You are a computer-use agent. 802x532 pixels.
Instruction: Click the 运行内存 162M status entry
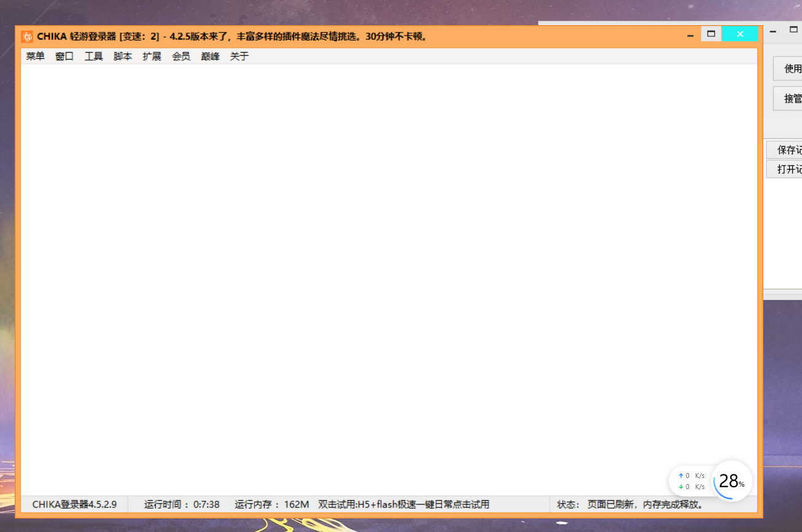point(271,504)
